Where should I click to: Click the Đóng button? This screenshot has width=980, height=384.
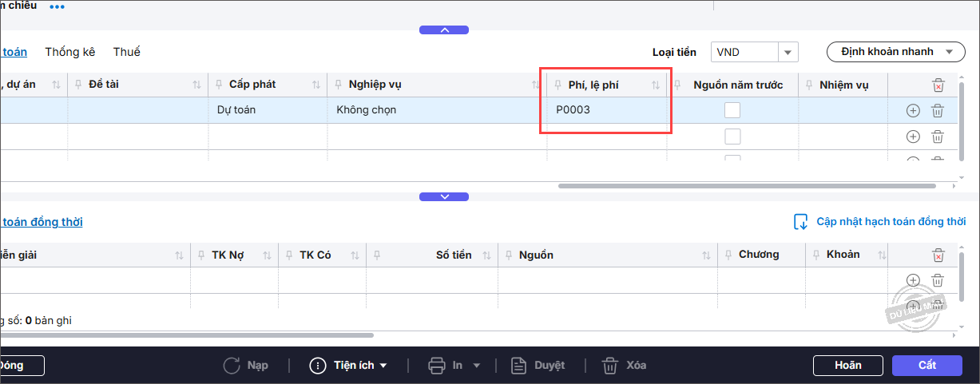[22, 365]
